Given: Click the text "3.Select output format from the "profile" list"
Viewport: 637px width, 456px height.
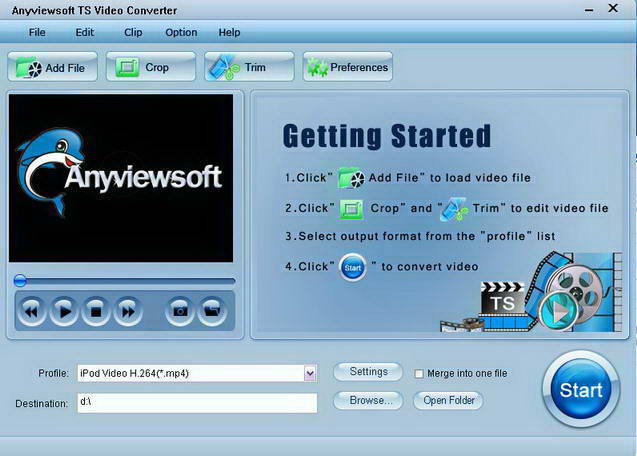Looking at the screenshot, I should pyautogui.click(x=420, y=236).
